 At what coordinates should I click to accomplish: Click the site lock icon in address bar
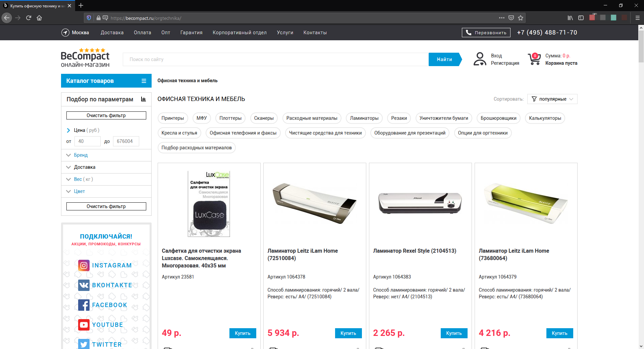pos(98,18)
